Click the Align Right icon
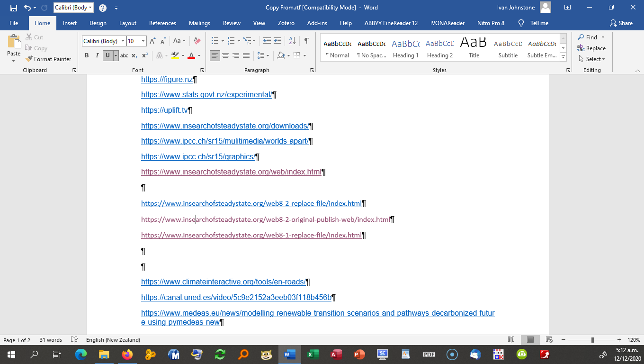This screenshot has height=364, width=644. (236, 56)
